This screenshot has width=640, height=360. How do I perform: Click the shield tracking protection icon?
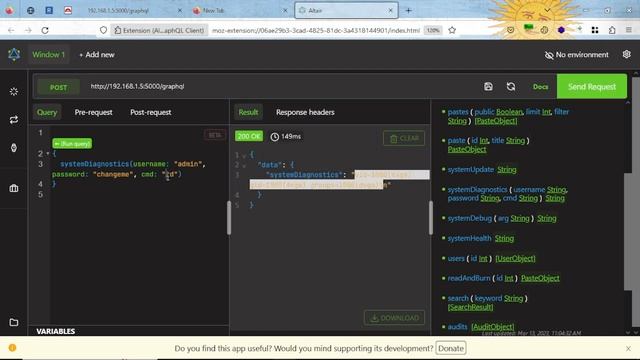[x=103, y=30]
